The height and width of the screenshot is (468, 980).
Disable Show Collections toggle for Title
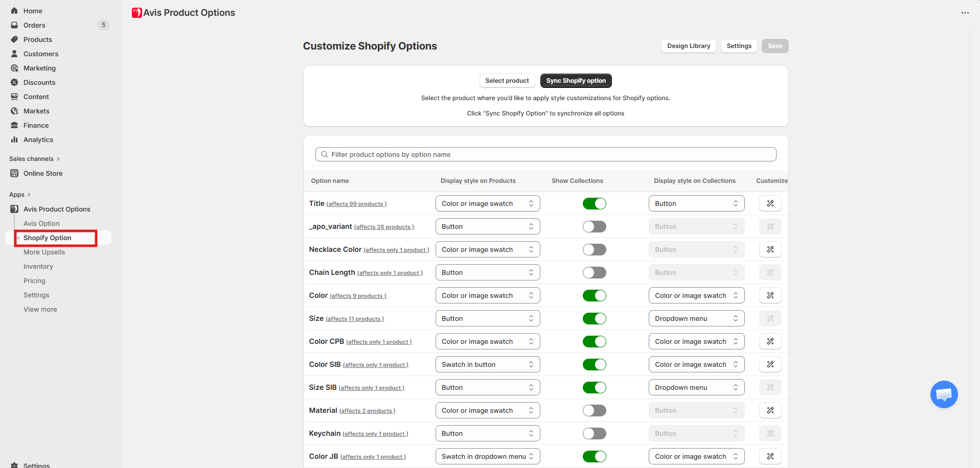[594, 203]
